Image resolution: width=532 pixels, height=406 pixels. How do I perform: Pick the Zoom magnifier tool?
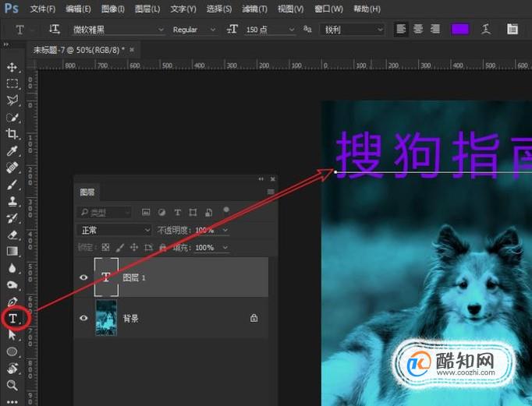pos(12,385)
